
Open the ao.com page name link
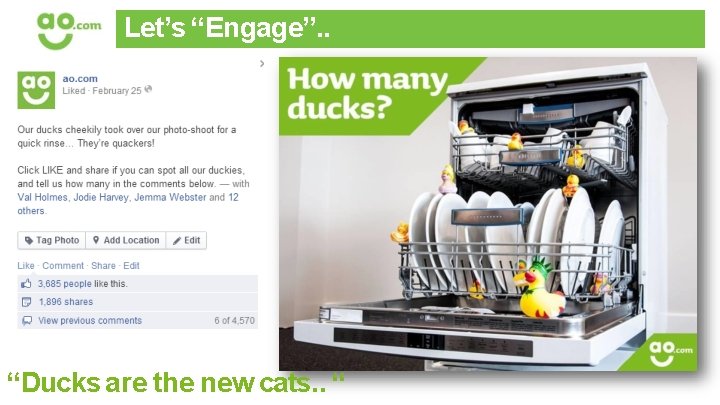click(x=80, y=79)
